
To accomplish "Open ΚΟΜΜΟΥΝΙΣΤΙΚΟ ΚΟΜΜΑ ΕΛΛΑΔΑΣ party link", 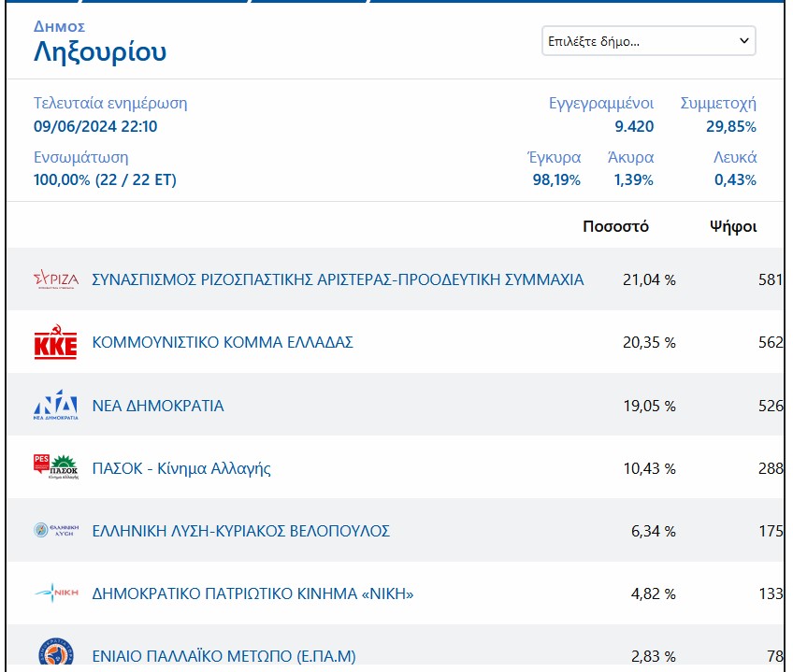I will click(x=223, y=342).
